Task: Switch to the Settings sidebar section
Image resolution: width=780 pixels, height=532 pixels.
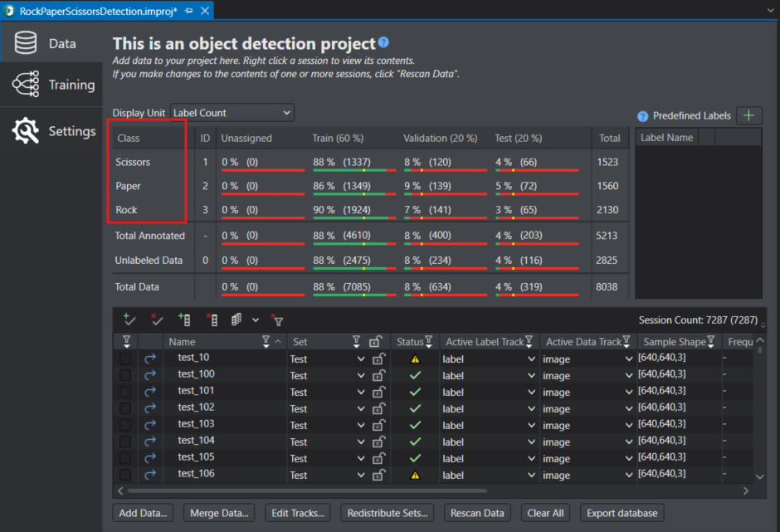Action: 55,131
